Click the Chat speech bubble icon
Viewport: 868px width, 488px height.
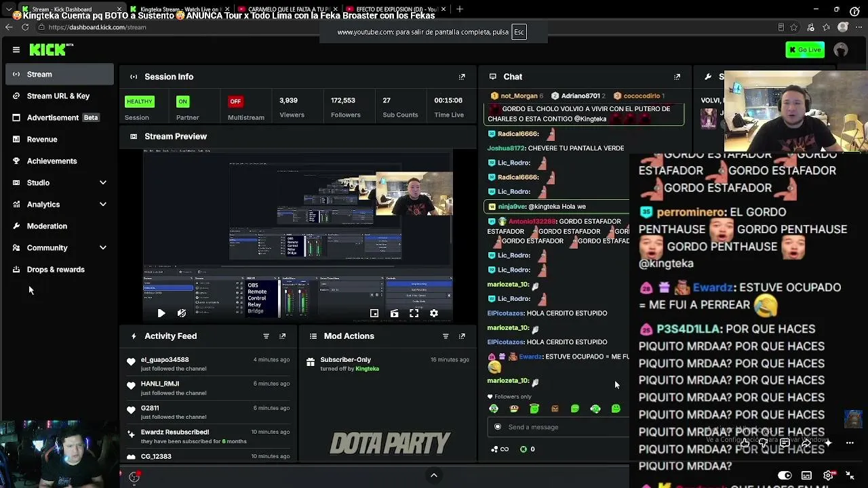click(493, 77)
